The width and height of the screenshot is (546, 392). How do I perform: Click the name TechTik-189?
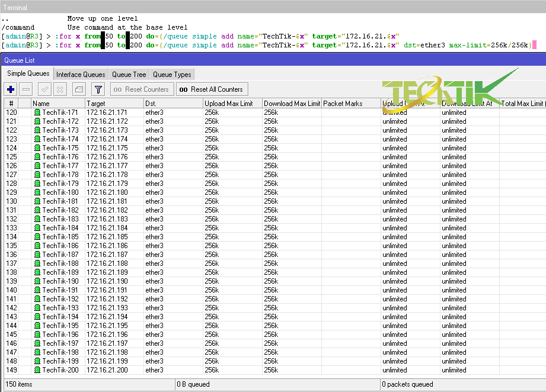coord(60,272)
